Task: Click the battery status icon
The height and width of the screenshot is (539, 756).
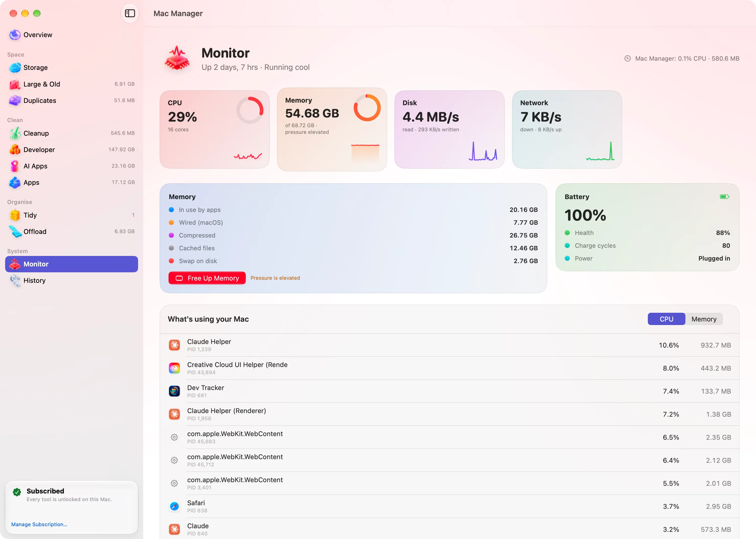Action: [x=725, y=197]
